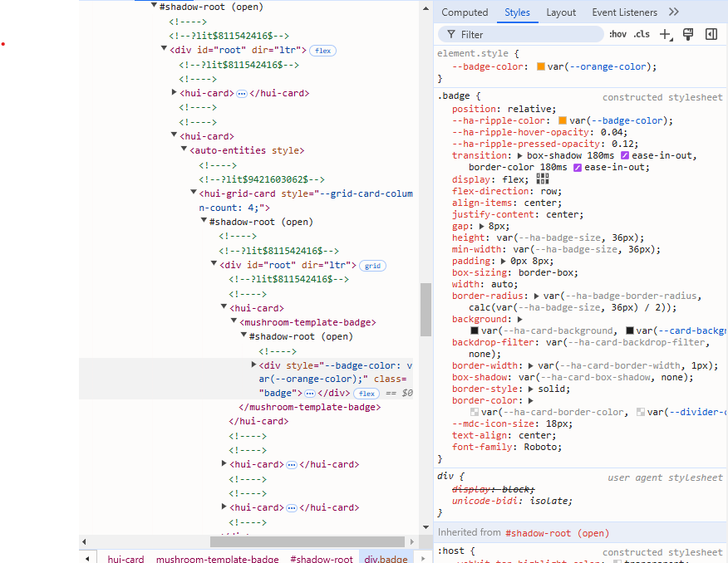
Task: Open the rendering emulations paintbrush icon
Action: (688, 34)
